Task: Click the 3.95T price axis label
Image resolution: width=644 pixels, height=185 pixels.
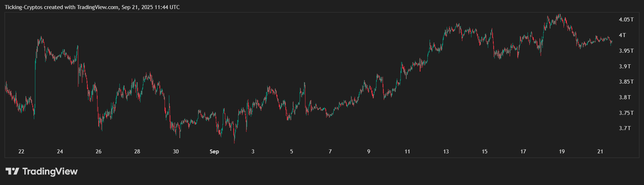Action: [x=626, y=51]
